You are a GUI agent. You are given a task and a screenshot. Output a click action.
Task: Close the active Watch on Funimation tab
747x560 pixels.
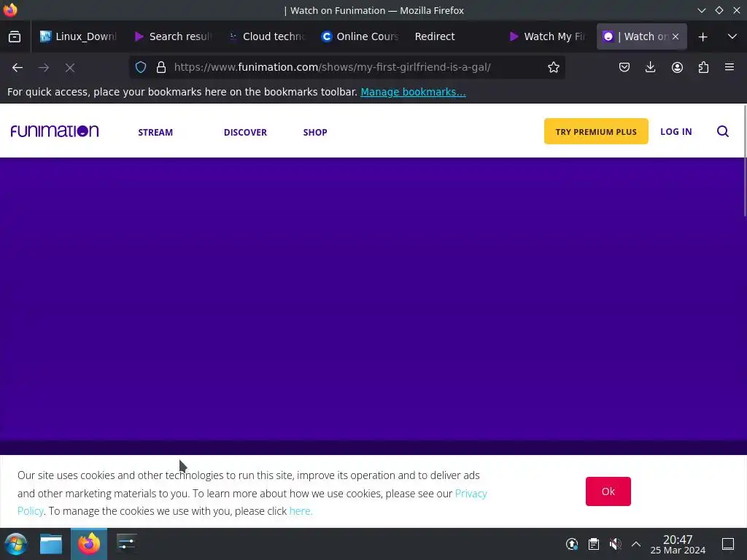coord(676,36)
